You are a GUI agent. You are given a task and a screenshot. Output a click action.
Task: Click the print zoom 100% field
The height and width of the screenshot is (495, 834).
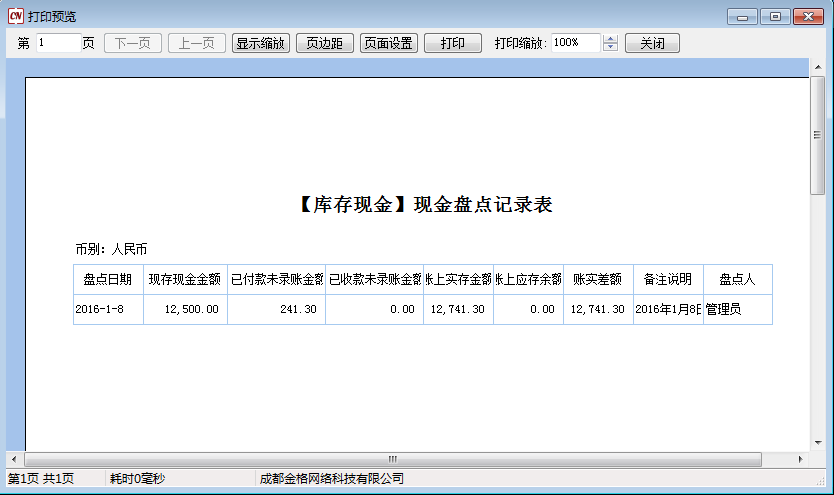[575, 43]
